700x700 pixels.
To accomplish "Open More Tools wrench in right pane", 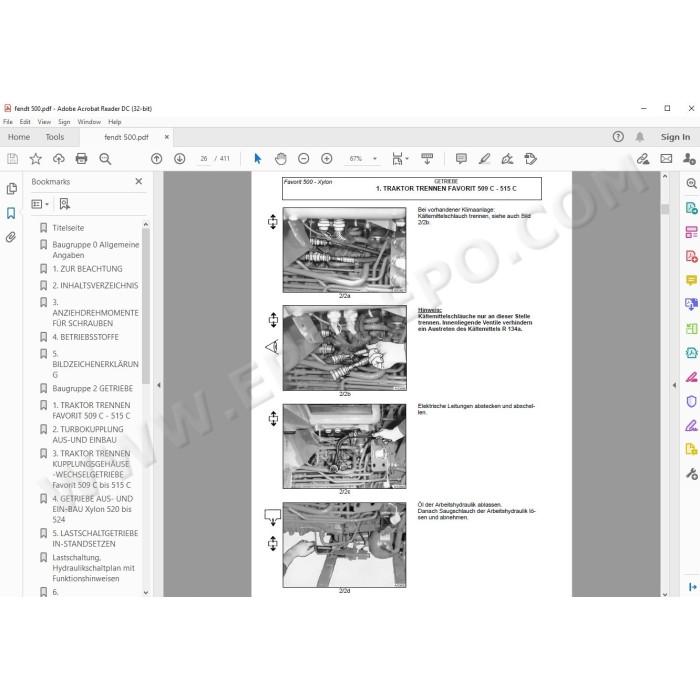I will (x=691, y=473).
